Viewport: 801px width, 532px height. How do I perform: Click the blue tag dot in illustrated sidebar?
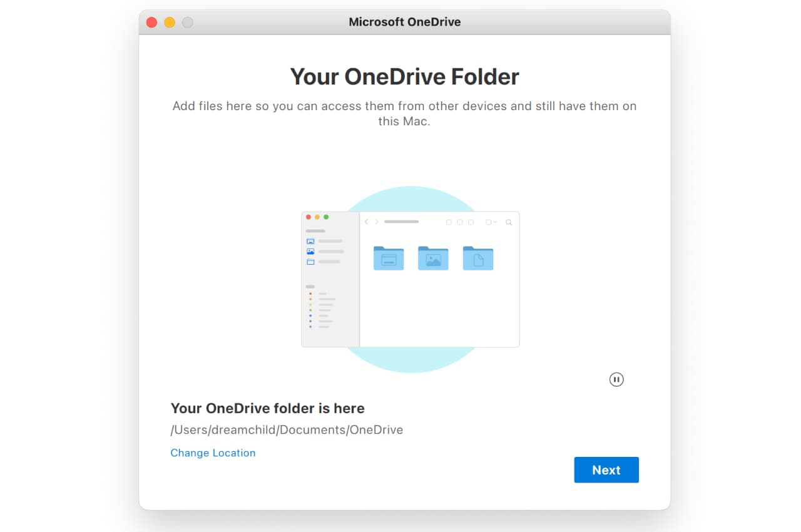tap(310, 315)
